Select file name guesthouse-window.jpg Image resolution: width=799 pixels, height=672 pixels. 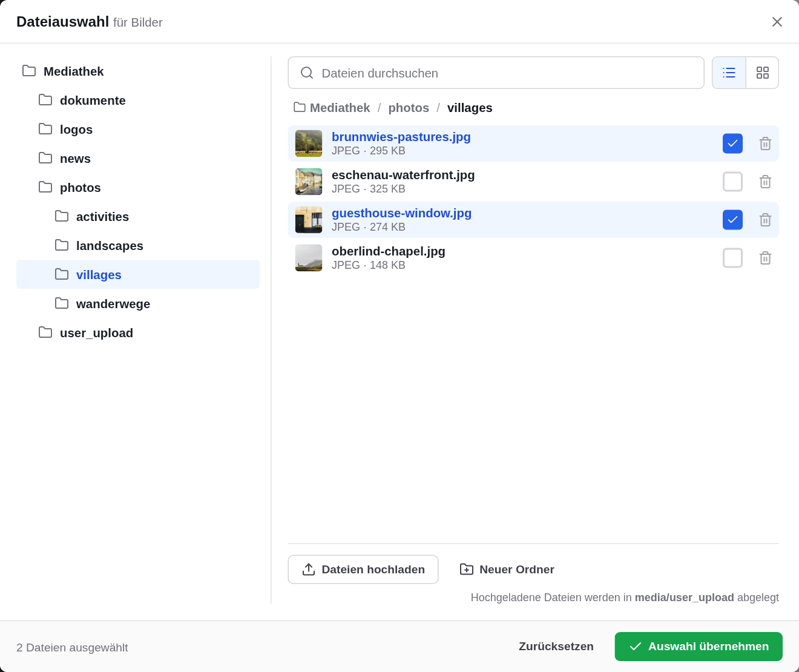[401, 213]
